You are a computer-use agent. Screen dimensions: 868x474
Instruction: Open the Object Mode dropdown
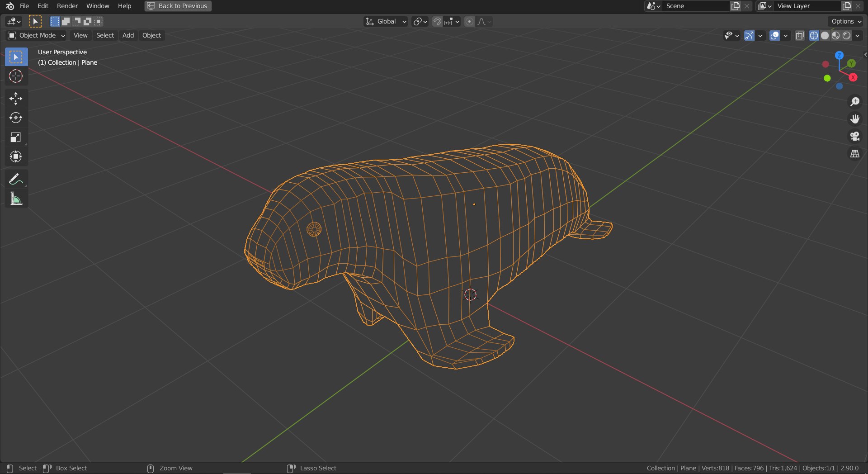coord(37,35)
